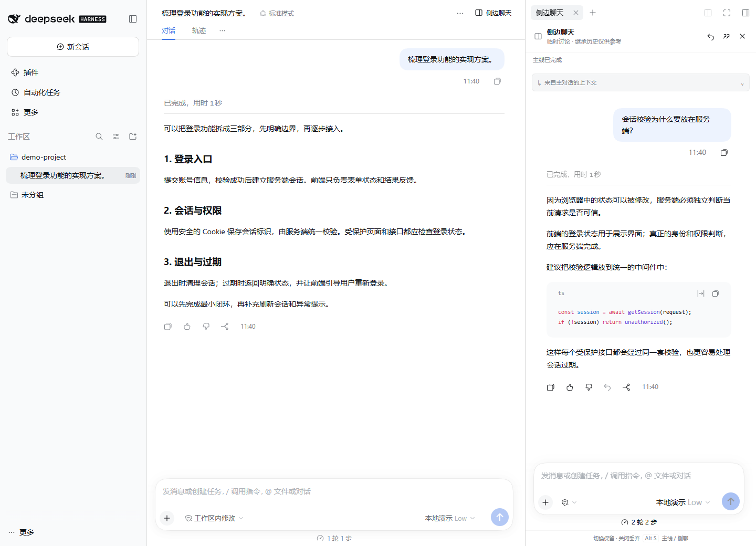Click the undo reply arrow in side chat actions
This screenshot has width=756, height=546.
click(x=607, y=387)
